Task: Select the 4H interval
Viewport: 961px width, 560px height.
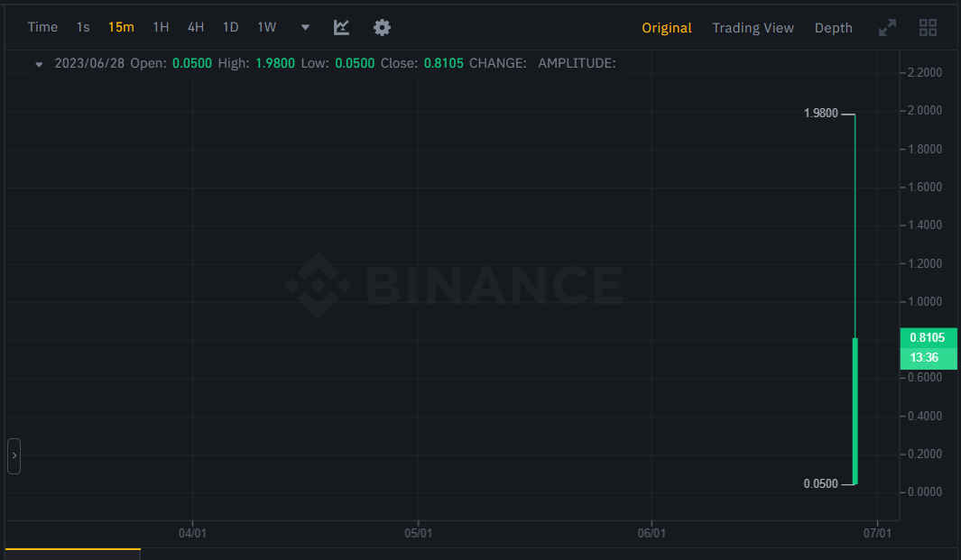Action: [196, 28]
